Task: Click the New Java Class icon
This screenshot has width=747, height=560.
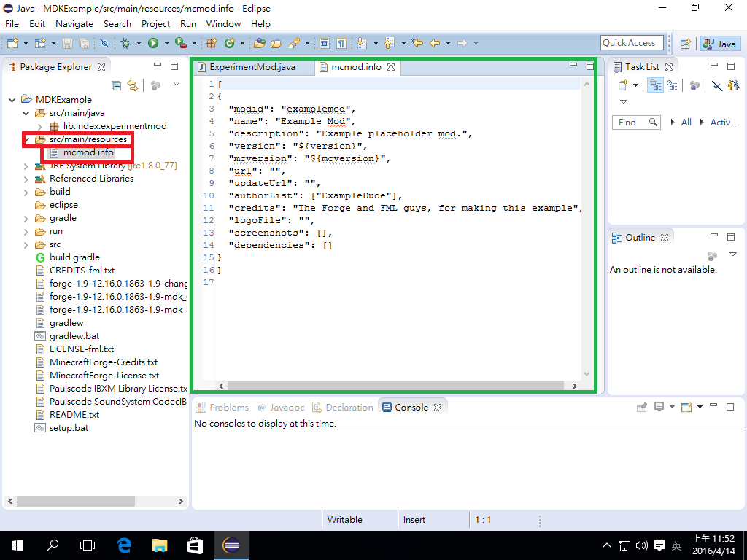Action: (x=230, y=43)
